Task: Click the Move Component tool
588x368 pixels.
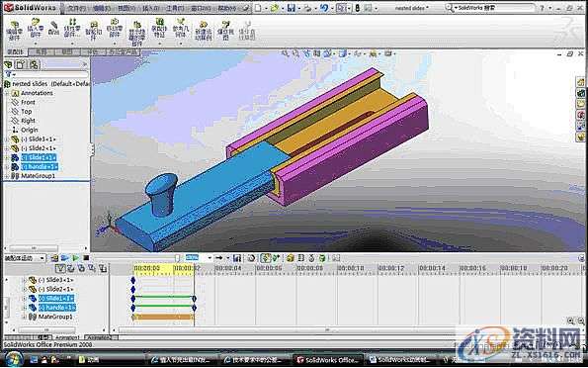Action: tap(115, 28)
